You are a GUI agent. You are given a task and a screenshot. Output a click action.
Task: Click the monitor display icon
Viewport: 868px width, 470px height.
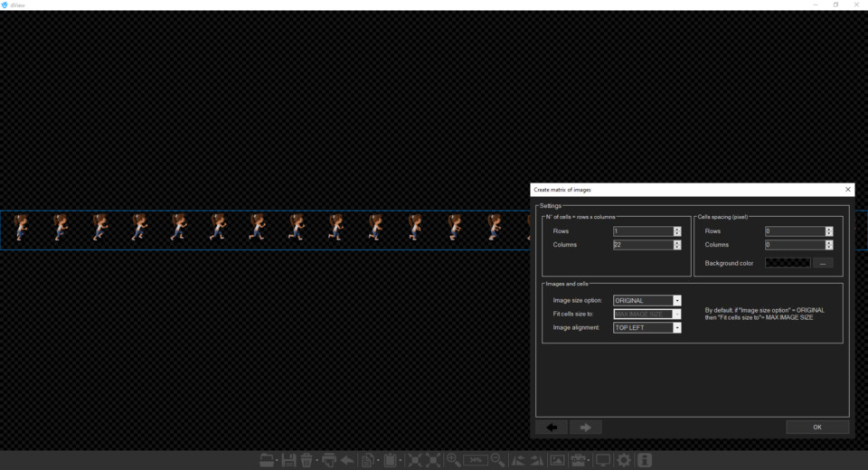(x=603, y=460)
